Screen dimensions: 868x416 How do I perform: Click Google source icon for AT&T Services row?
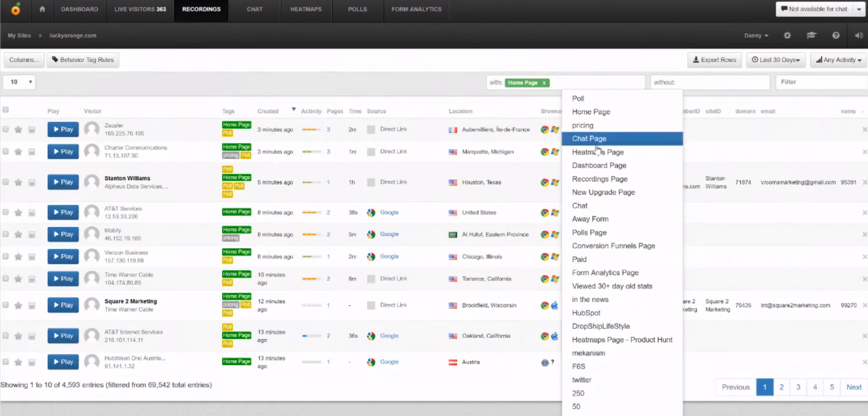pos(371,213)
